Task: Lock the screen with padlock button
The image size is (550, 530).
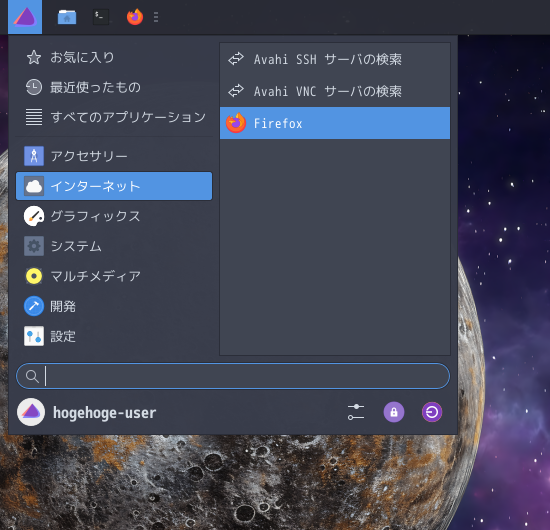Action: click(x=394, y=412)
